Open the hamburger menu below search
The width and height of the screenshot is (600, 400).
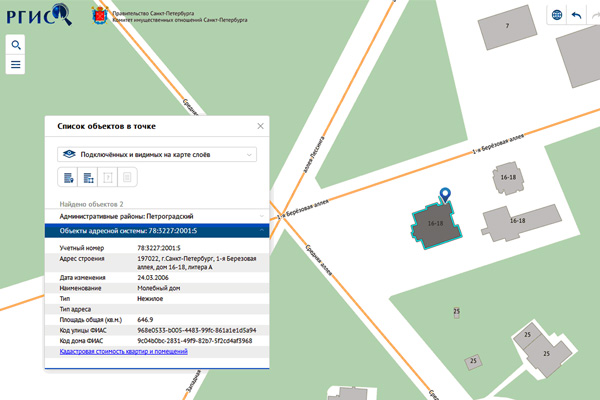[x=16, y=66]
